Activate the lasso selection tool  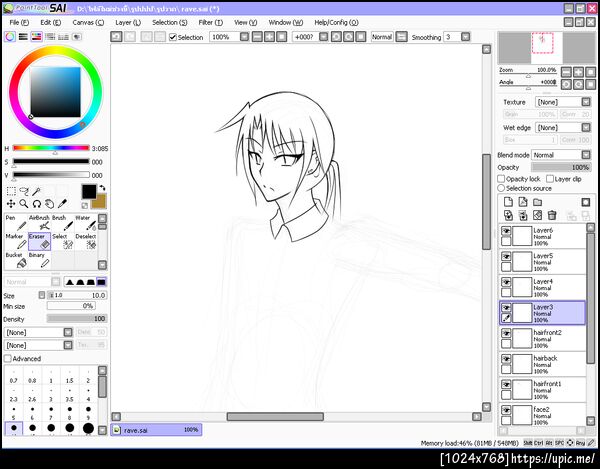pyautogui.click(x=24, y=191)
